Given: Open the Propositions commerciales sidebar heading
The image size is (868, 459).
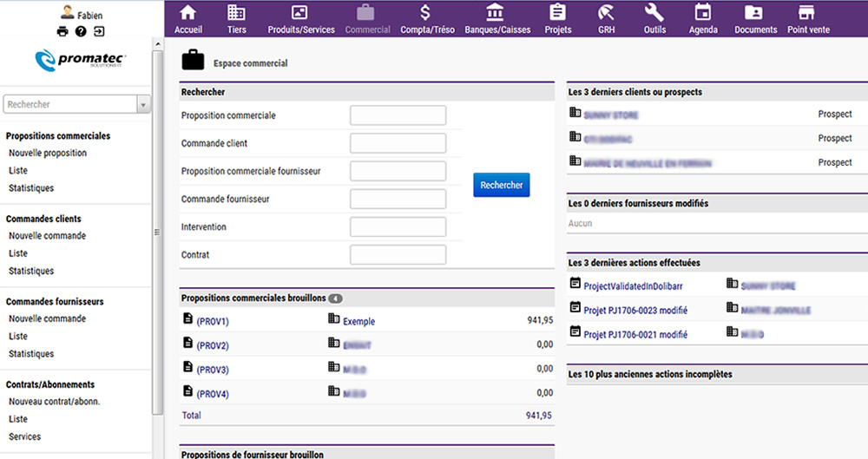Looking at the screenshot, I should 58,135.
